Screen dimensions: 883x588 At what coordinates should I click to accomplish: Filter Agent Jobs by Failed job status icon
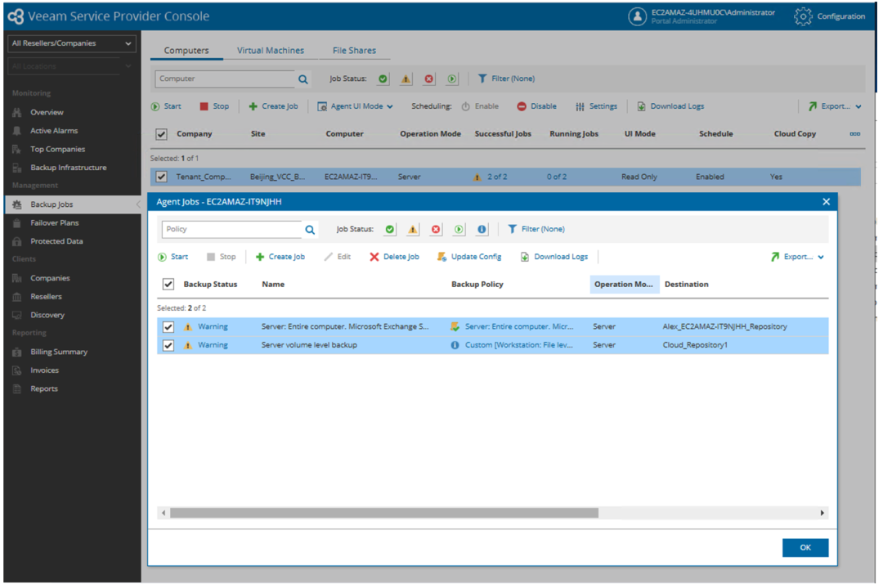click(x=436, y=229)
